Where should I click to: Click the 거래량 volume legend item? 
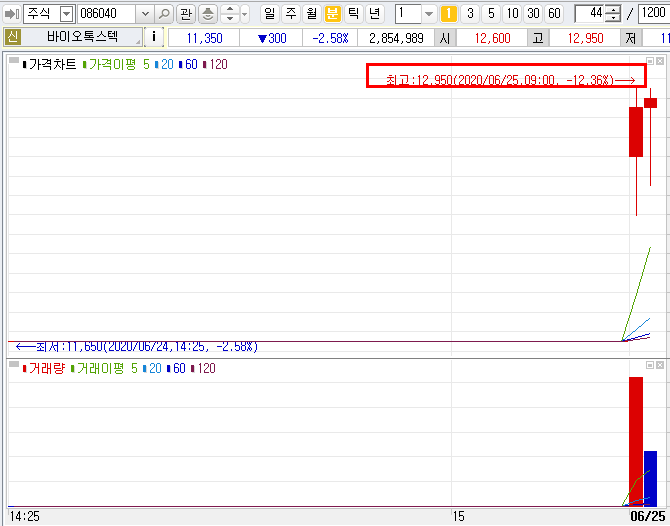(x=44, y=368)
